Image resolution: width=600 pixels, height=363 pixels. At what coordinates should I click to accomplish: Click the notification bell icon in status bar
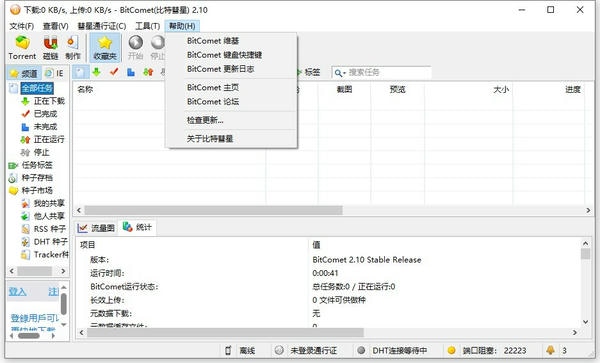[x=550, y=350]
